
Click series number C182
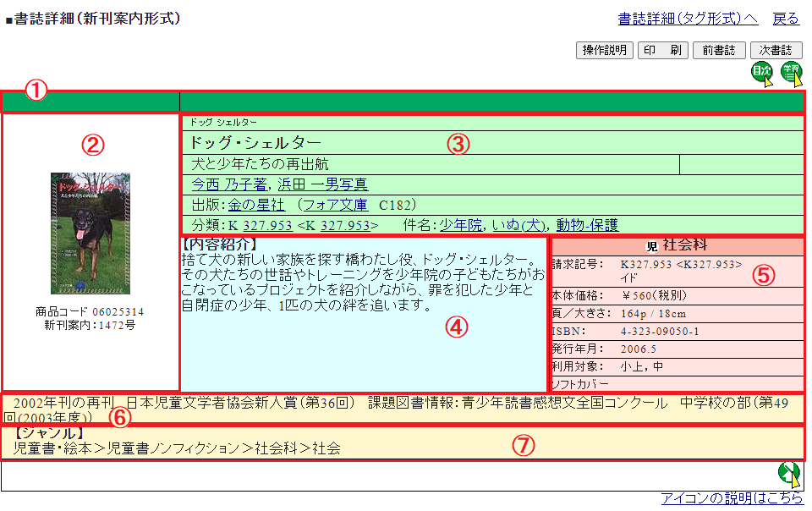coord(394,205)
